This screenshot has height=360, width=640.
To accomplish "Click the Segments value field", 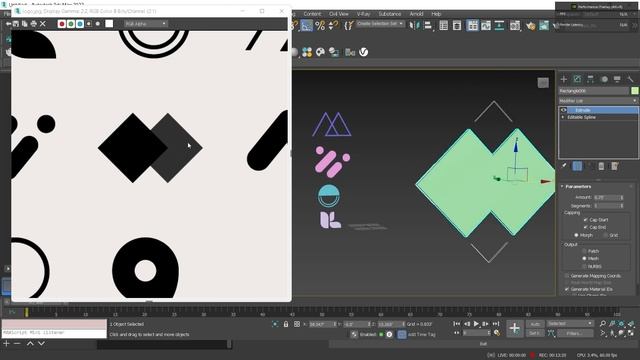I will [607, 206].
